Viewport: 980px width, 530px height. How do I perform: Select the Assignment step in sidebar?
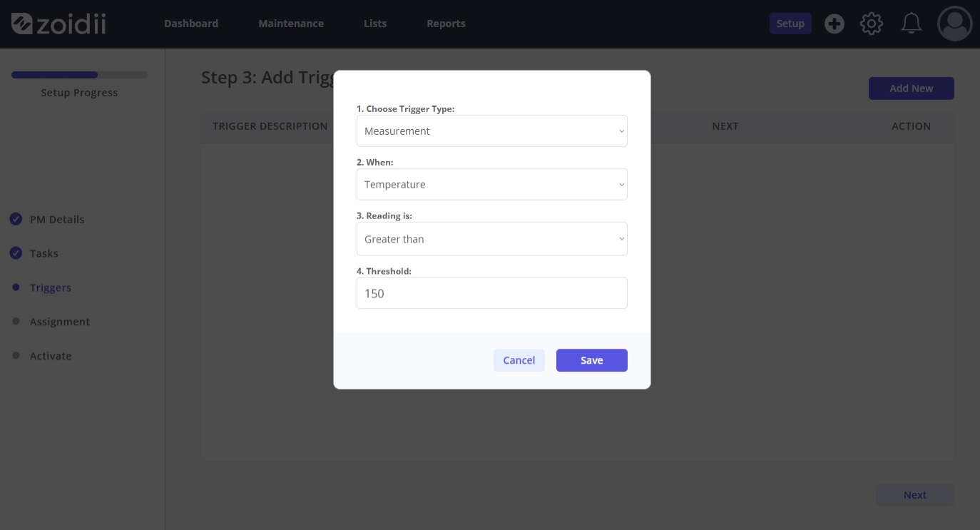click(x=60, y=322)
